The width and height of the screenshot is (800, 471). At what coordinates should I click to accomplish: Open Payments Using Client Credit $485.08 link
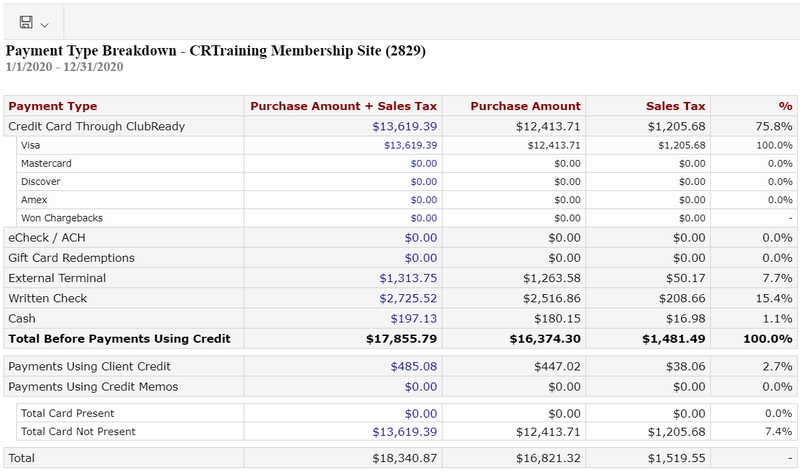coord(414,367)
